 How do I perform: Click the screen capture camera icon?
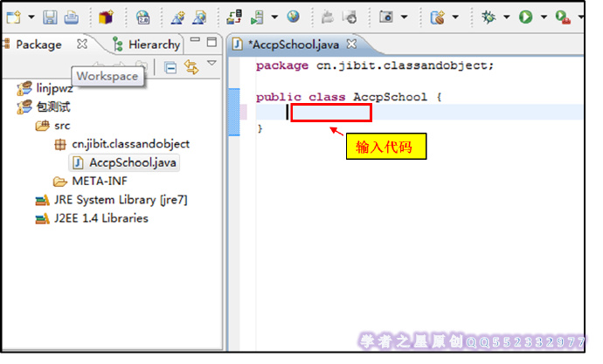point(385,17)
